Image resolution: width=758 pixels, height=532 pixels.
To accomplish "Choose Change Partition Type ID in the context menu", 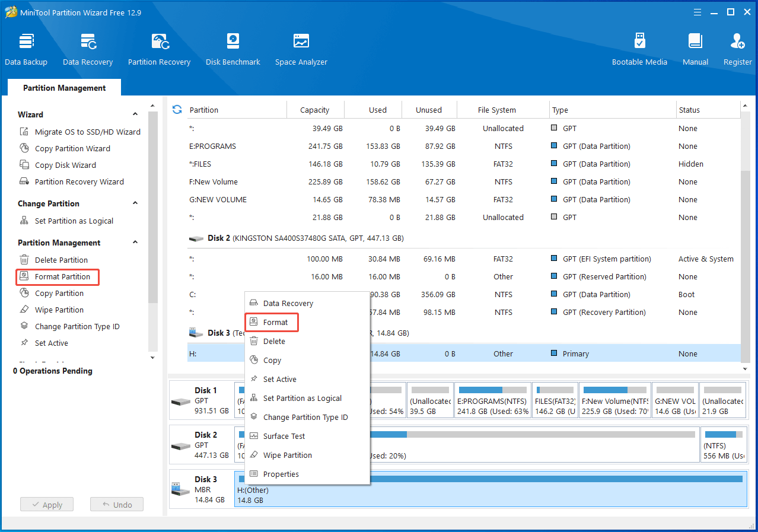I will pyautogui.click(x=307, y=417).
